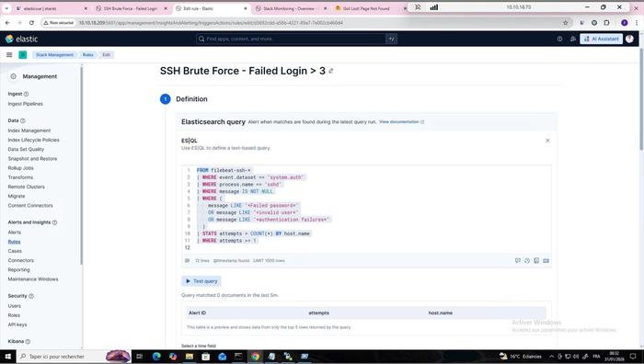The width and height of the screenshot is (644, 364).
Task: Bookmark this page with the star icon
Action: point(566,23)
